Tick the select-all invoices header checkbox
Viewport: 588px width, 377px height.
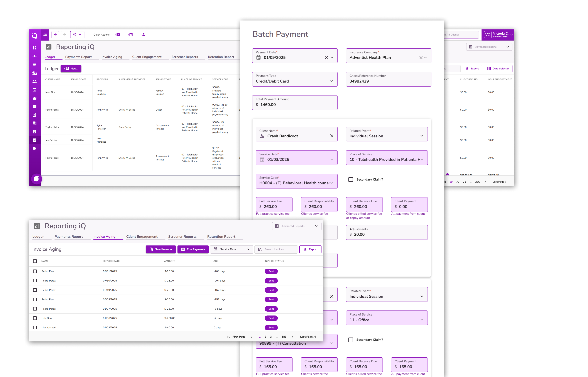coord(35,261)
